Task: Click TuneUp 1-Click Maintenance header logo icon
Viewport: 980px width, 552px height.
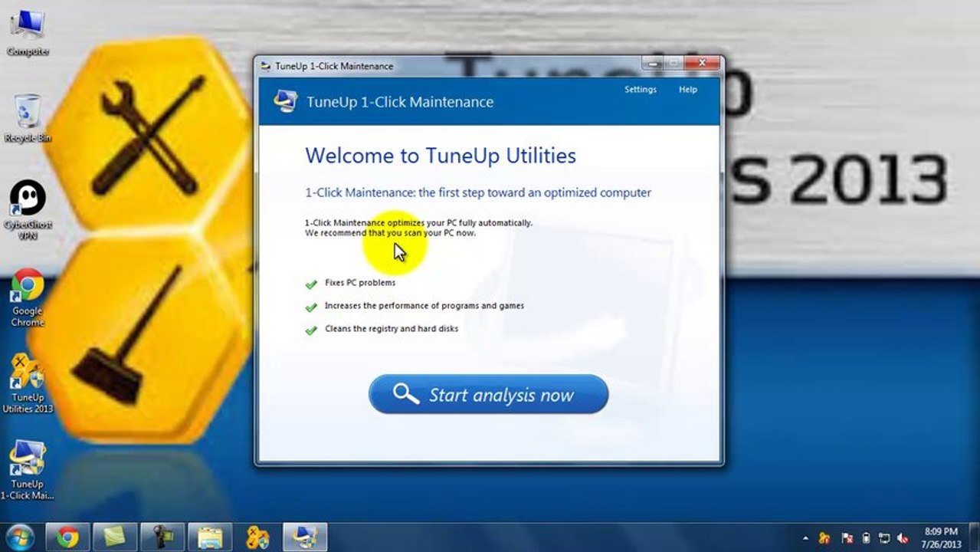Action: [286, 101]
